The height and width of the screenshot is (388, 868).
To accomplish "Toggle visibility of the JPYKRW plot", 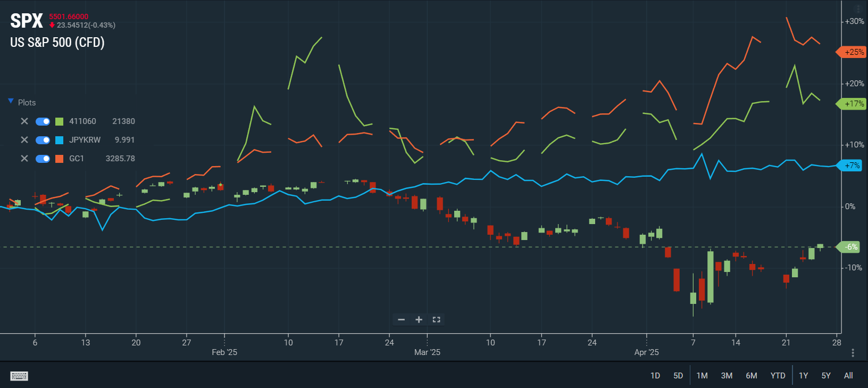I will [43, 140].
